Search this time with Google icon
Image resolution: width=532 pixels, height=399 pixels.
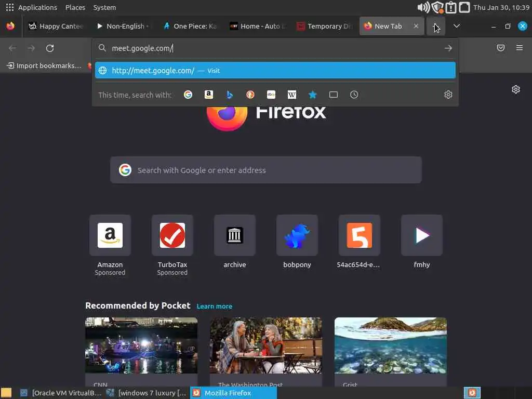pos(188,95)
